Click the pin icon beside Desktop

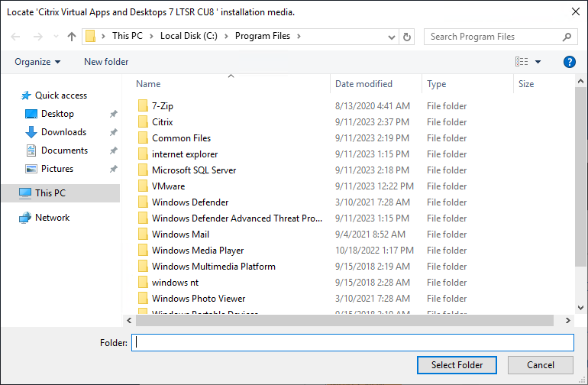[113, 114]
